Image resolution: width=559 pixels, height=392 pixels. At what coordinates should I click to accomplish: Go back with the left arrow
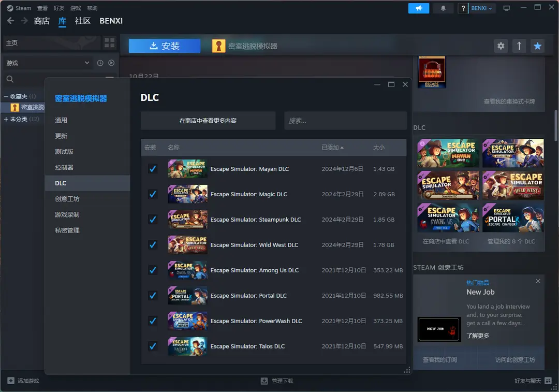pos(10,21)
